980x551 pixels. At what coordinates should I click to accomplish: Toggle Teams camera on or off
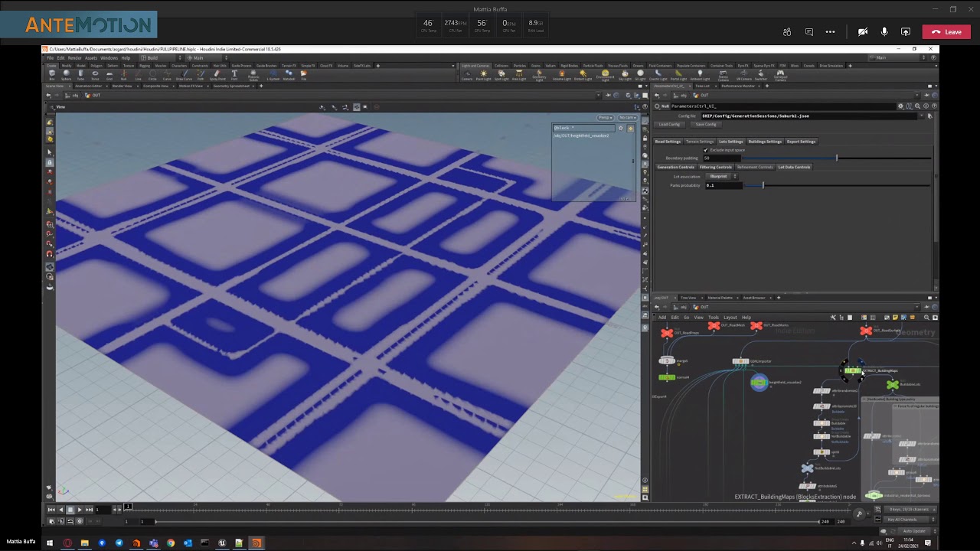point(863,32)
